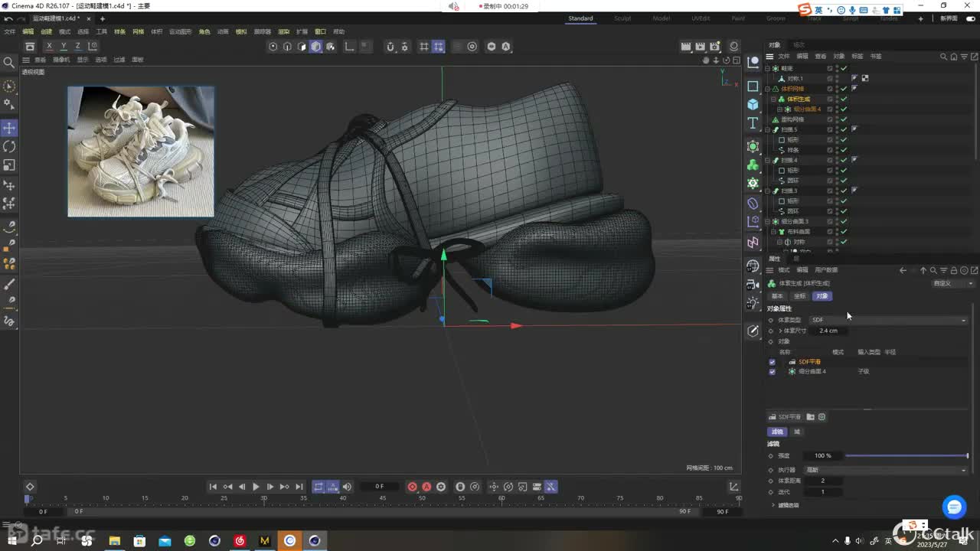
Task: Click the coordinate system icon beside Z
Action: (x=92, y=47)
